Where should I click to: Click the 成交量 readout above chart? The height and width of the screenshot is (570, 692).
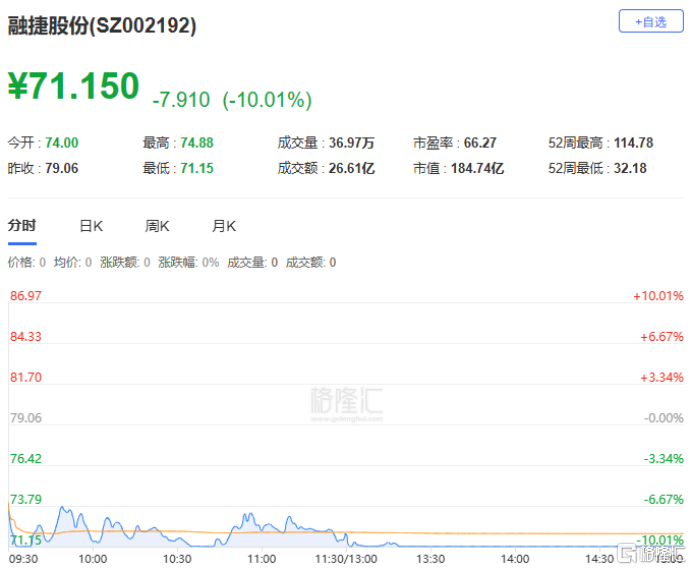click(252, 262)
